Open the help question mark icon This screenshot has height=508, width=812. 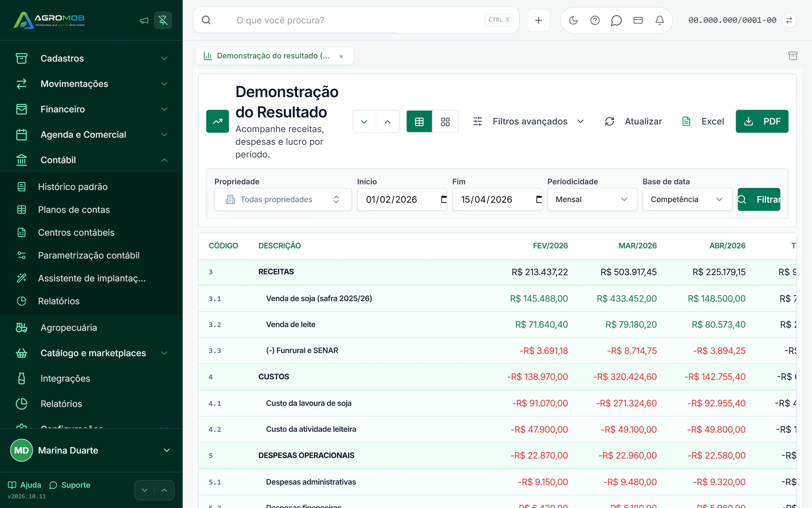595,20
